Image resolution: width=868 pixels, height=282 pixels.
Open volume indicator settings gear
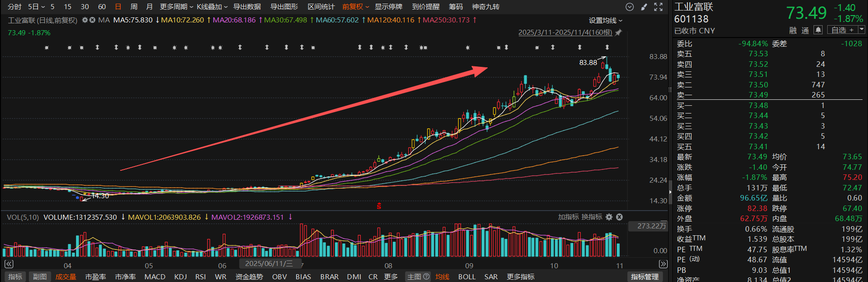coord(609,217)
